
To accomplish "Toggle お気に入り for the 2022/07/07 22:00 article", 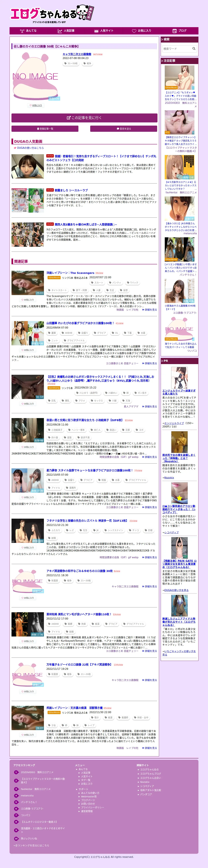I will 28,300.
